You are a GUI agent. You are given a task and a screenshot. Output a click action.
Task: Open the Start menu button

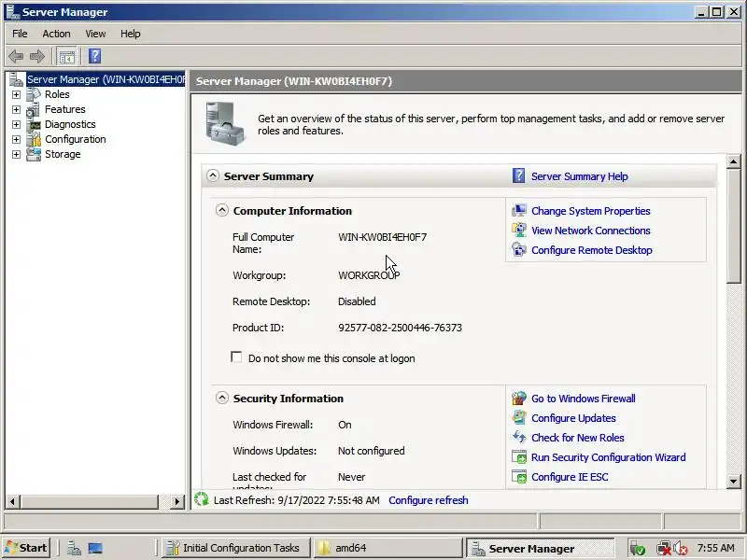pos(26,548)
